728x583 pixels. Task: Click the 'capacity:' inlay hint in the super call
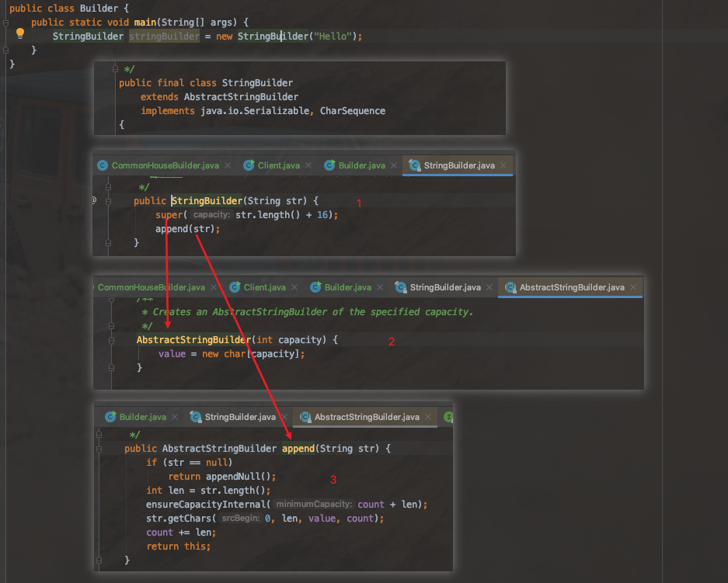tap(211, 215)
